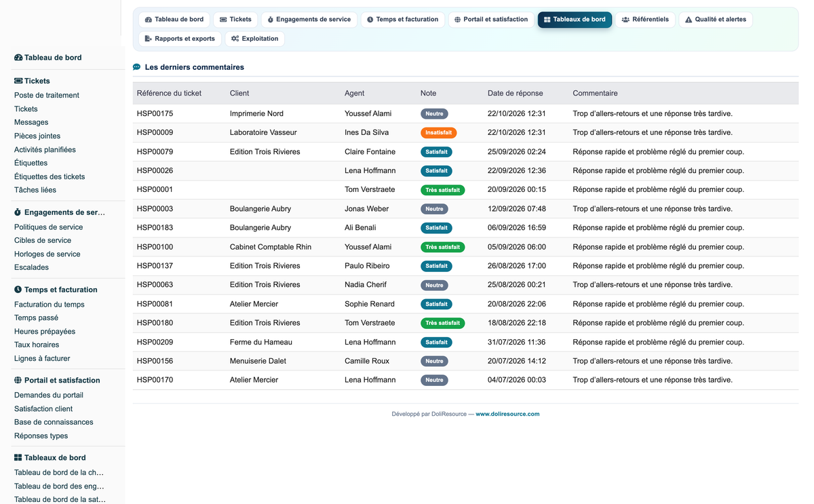The height and width of the screenshot is (504, 814).
Task: Click the ticket icon in Tickets tab
Action: [x=223, y=20]
